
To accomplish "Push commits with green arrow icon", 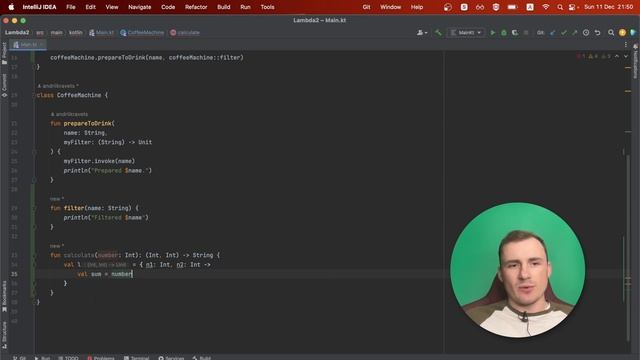I will [x=575, y=33].
